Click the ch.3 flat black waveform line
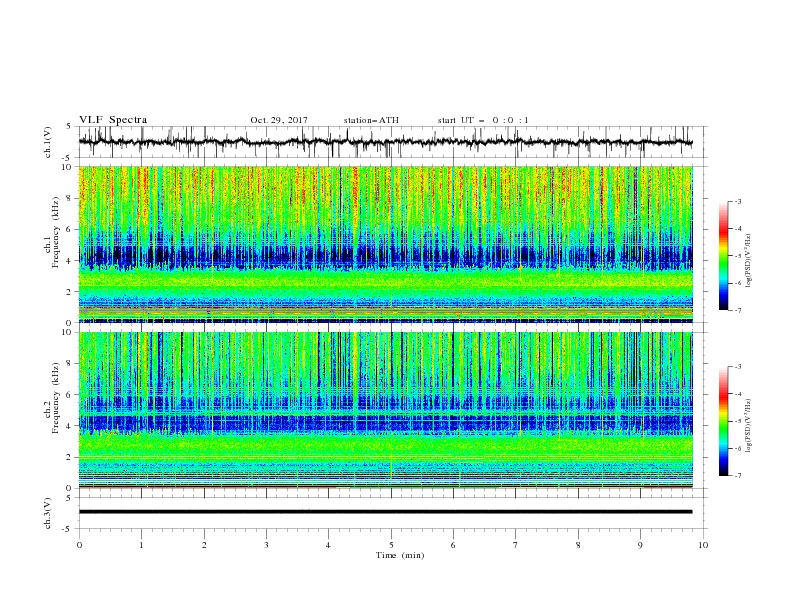 385,512
